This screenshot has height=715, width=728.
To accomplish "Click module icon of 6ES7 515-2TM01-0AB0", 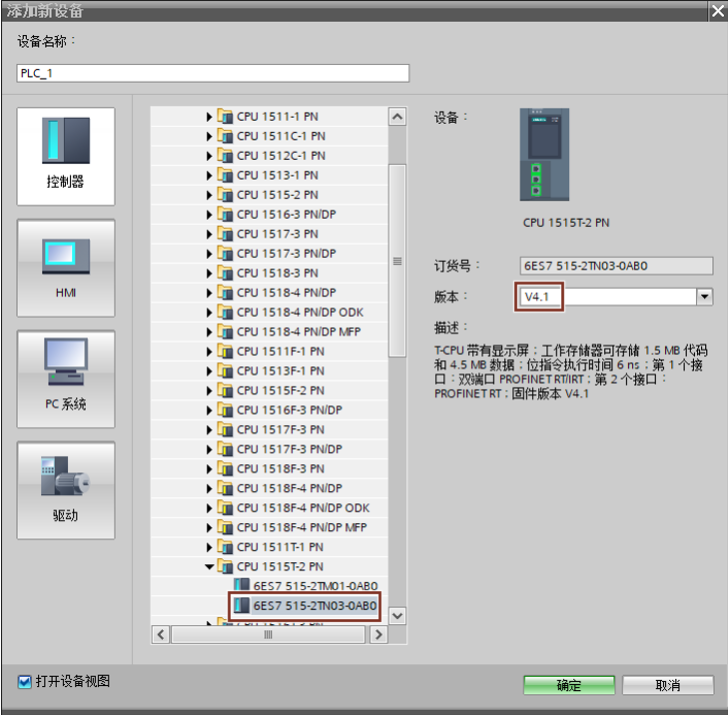I will click(242, 585).
